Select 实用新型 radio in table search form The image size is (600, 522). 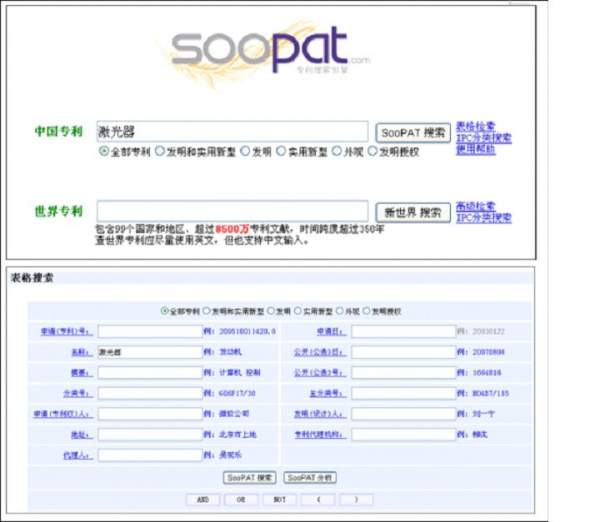click(298, 311)
